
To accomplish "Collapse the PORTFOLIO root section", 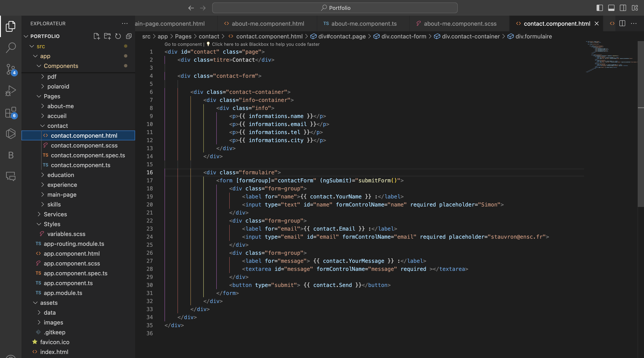I will click(26, 36).
